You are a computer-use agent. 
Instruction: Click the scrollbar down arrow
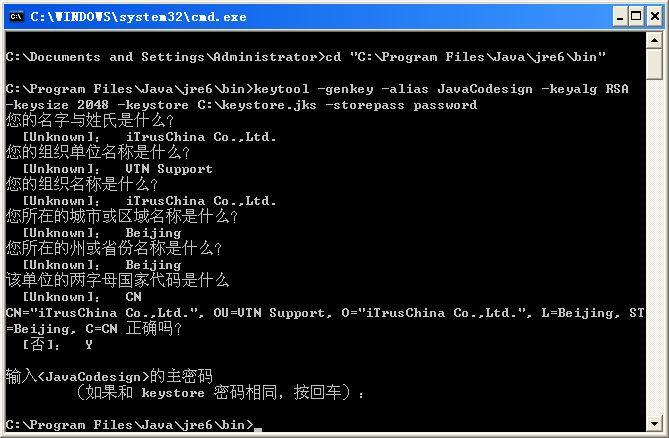pyautogui.click(x=654, y=423)
